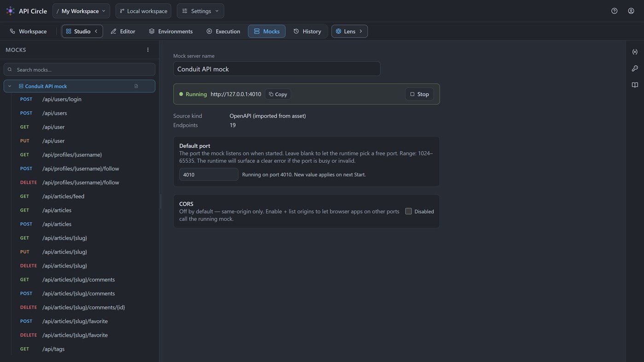Switch to the Workspace tab
This screenshot has height=362, width=644.
28,31
